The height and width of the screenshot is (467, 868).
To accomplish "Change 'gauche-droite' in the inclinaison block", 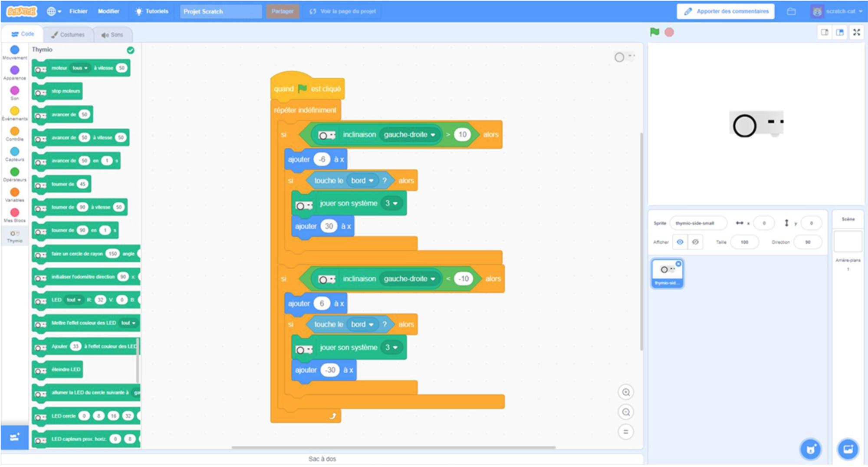I will [x=408, y=134].
